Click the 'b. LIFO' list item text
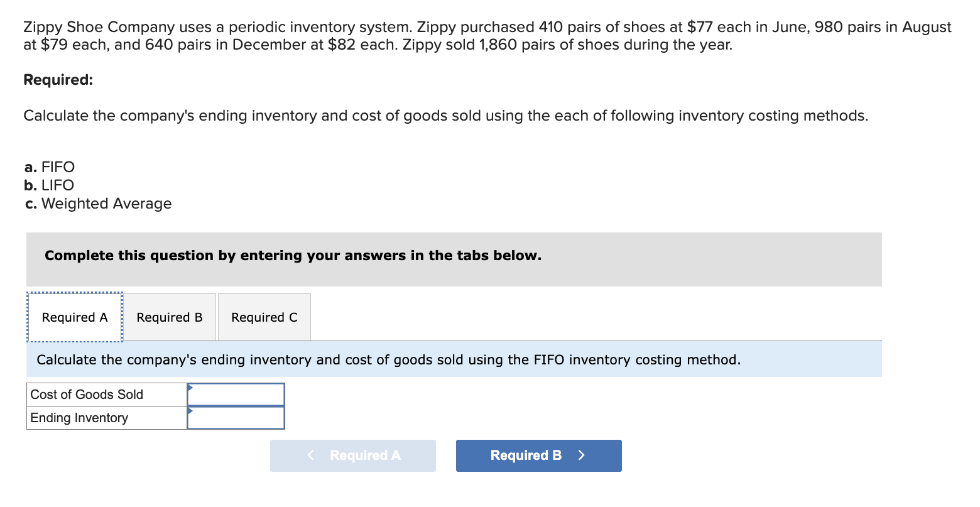 click(x=48, y=185)
